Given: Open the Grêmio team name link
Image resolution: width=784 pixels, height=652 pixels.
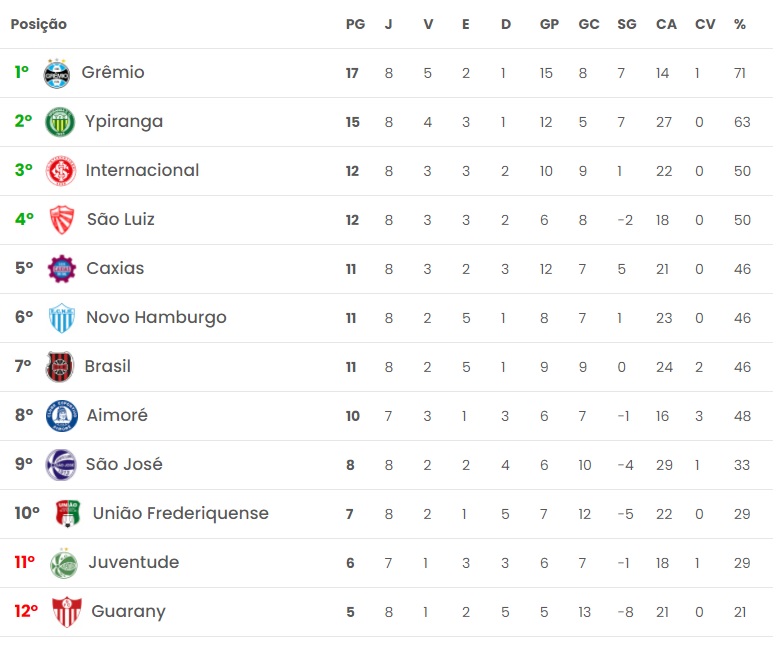Looking at the screenshot, I should tap(113, 73).
